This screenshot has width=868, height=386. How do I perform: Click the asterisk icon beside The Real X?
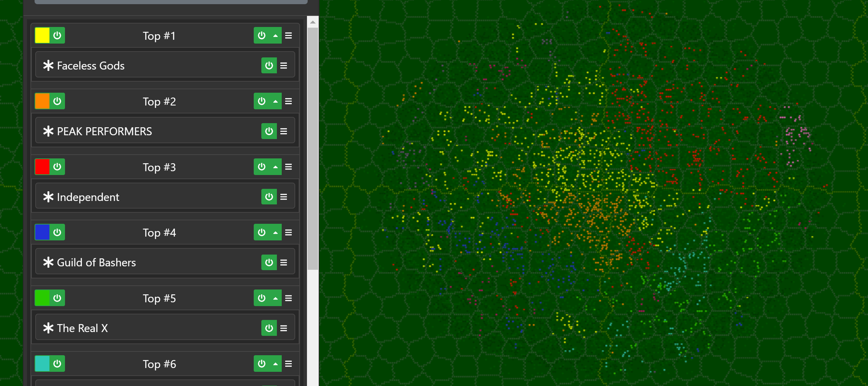48,328
